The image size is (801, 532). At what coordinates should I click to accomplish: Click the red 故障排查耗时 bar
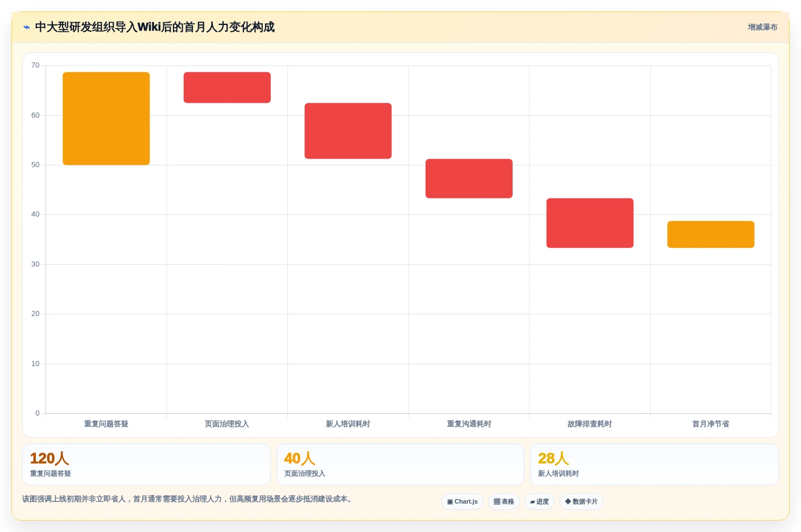(x=590, y=223)
